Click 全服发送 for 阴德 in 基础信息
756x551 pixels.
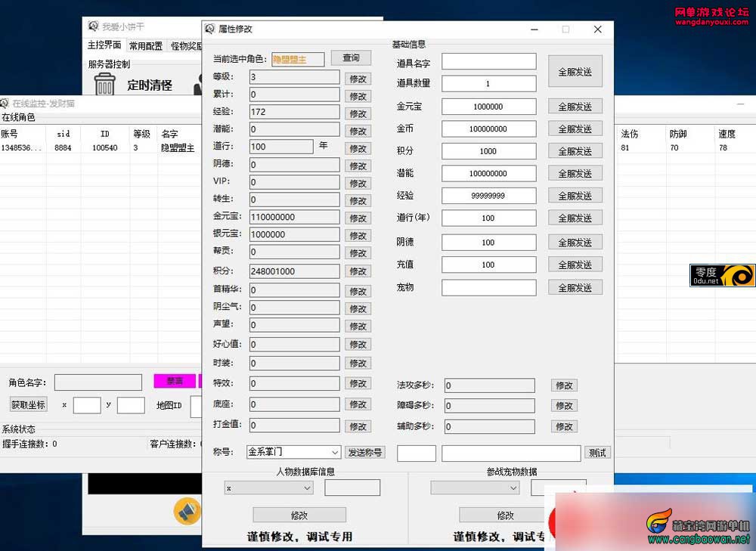coord(575,242)
